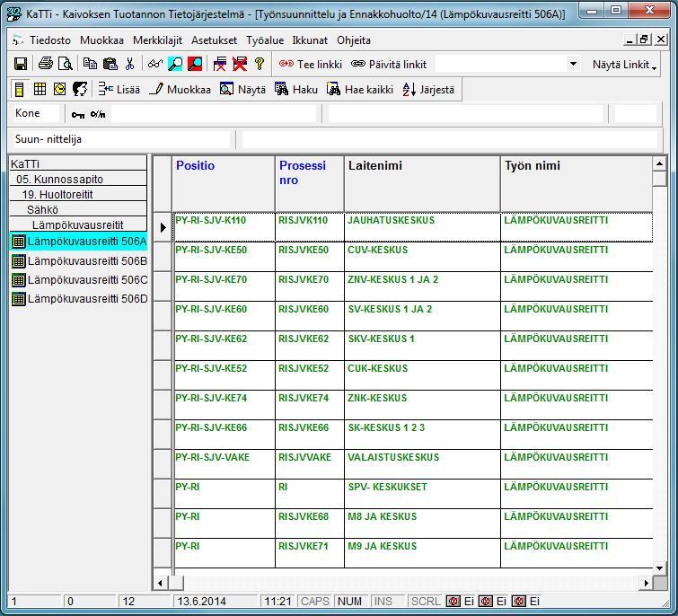Click window icon with large red X
Viewport: 678px width, 616px height.
coord(240,64)
